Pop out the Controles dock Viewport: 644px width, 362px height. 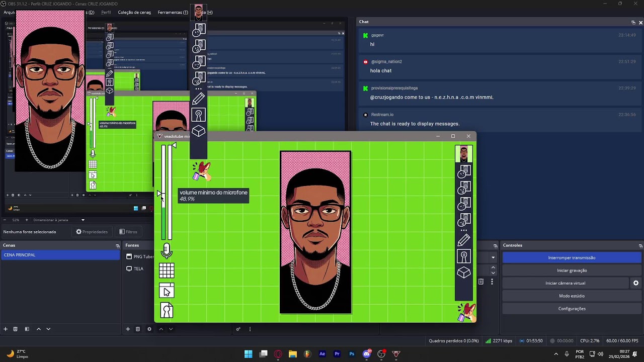click(x=640, y=246)
